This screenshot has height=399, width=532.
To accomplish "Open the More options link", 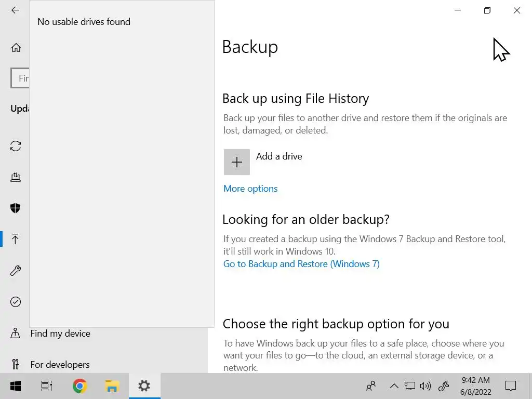I will click(250, 189).
